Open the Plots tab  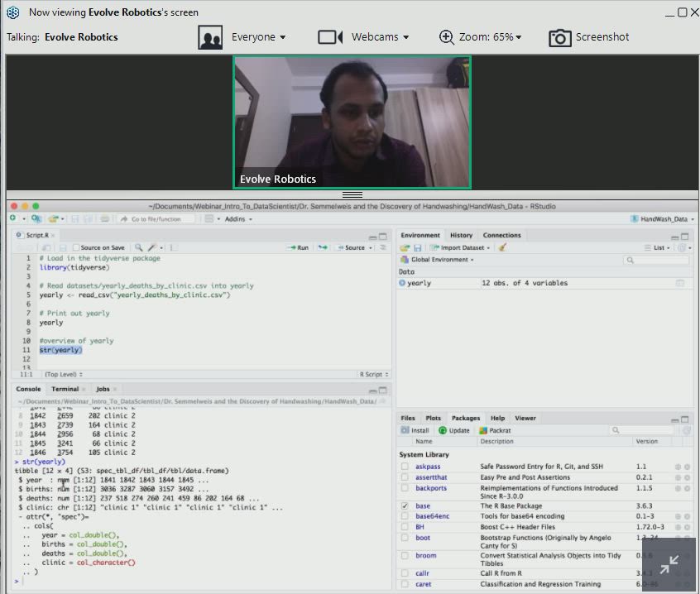433,418
